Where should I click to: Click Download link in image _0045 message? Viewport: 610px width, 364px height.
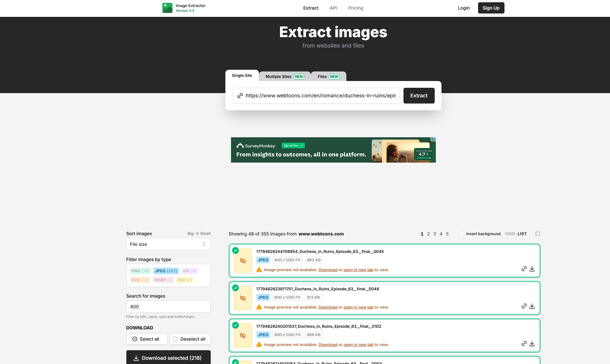click(x=328, y=270)
